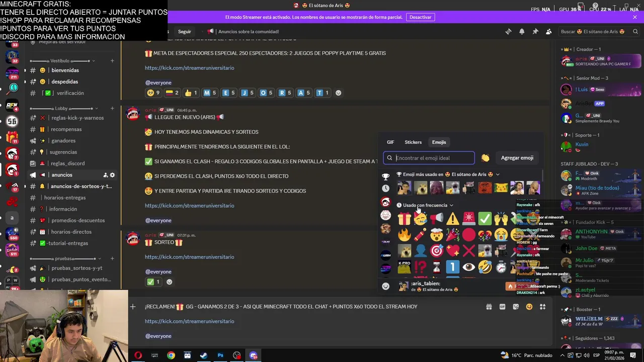Open sticker picker icon in message bar
This screenshot has height=362, width=644.
[516, 307]
